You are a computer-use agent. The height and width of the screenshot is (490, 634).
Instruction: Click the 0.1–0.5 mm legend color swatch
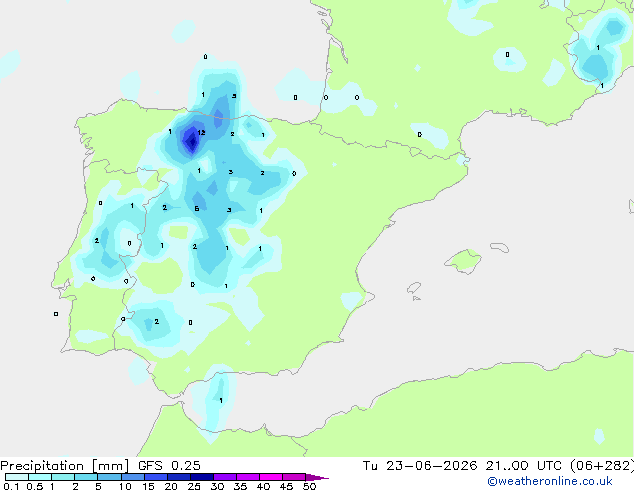(17, 477)
